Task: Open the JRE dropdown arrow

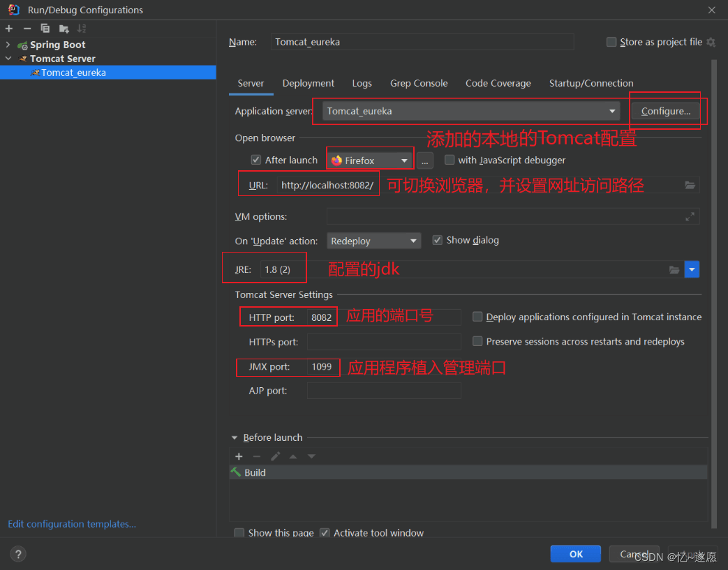Action: coord(692,270)
